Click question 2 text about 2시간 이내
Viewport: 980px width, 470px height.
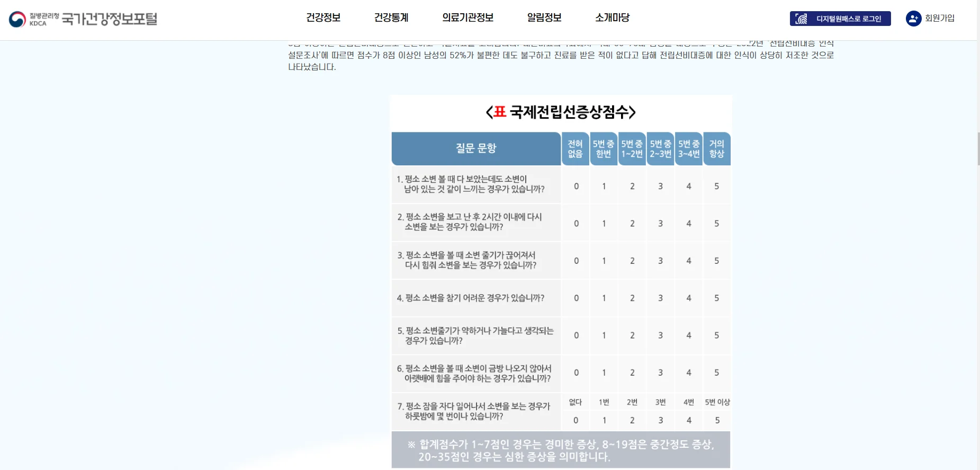coord(470,221)
